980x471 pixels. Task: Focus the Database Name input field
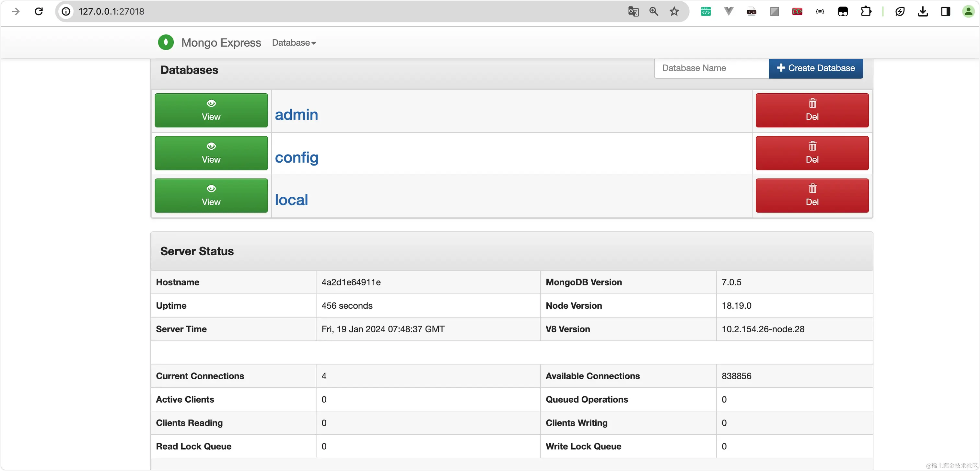(711, 68)
